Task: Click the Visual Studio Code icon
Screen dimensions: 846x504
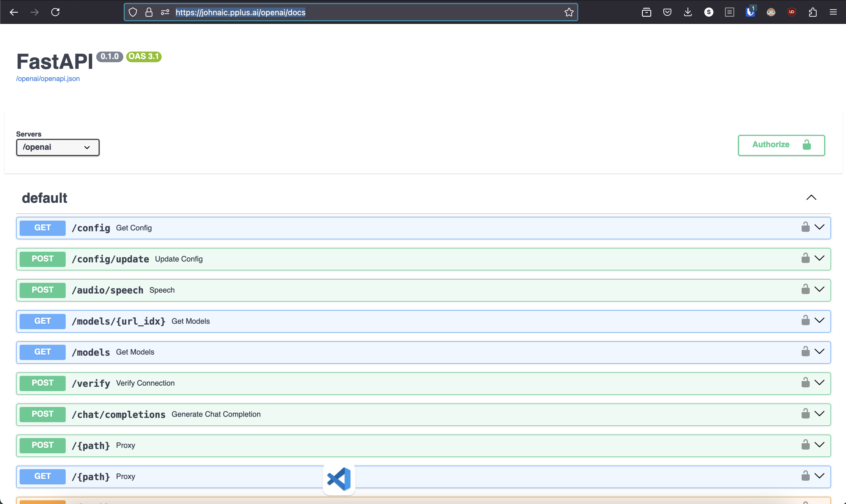Action: [x=339, y=479]
